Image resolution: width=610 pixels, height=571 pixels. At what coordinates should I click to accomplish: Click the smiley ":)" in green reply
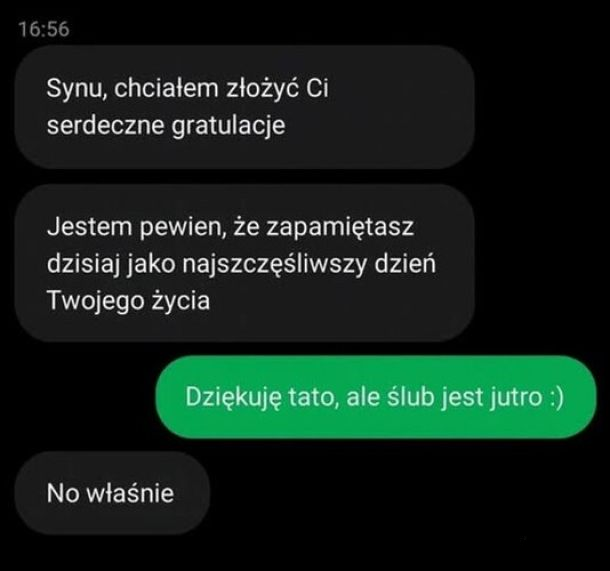[x=556, y=397]
